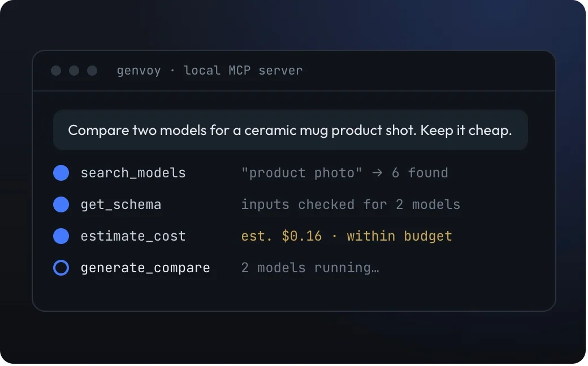The height and width of the screenshot is (366, 588).
Task: Click the 'genvoy · local MCP server' title
Action: click(x=210, y=71)
